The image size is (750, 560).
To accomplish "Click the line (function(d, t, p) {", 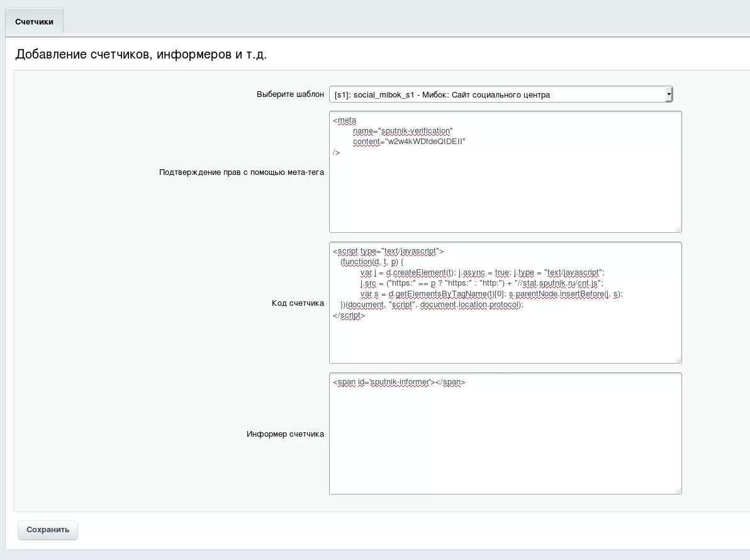I will (x=372, y=262).
